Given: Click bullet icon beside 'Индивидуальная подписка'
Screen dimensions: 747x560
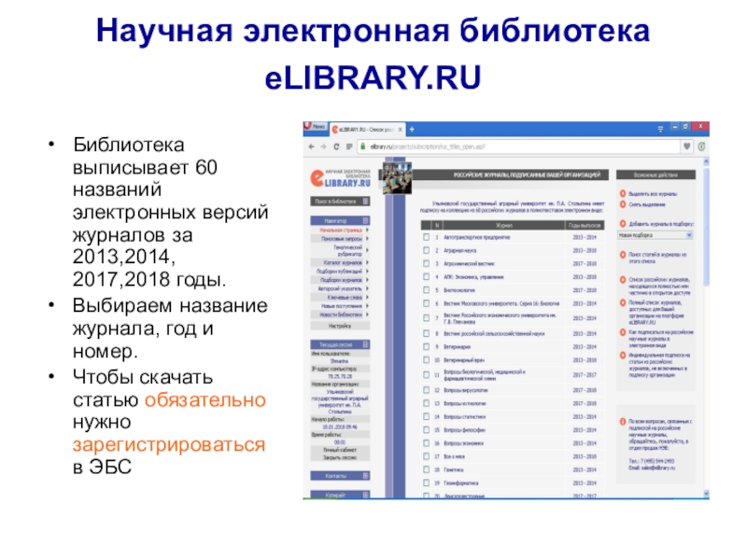Looking at the screenshot, I should coord(623,356).
